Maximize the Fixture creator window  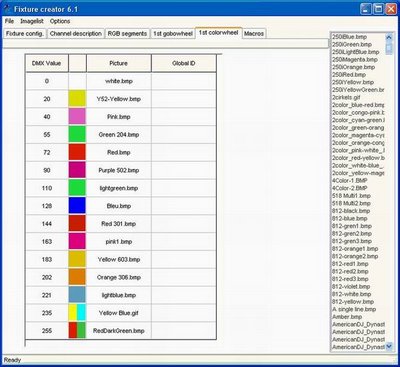378,9
